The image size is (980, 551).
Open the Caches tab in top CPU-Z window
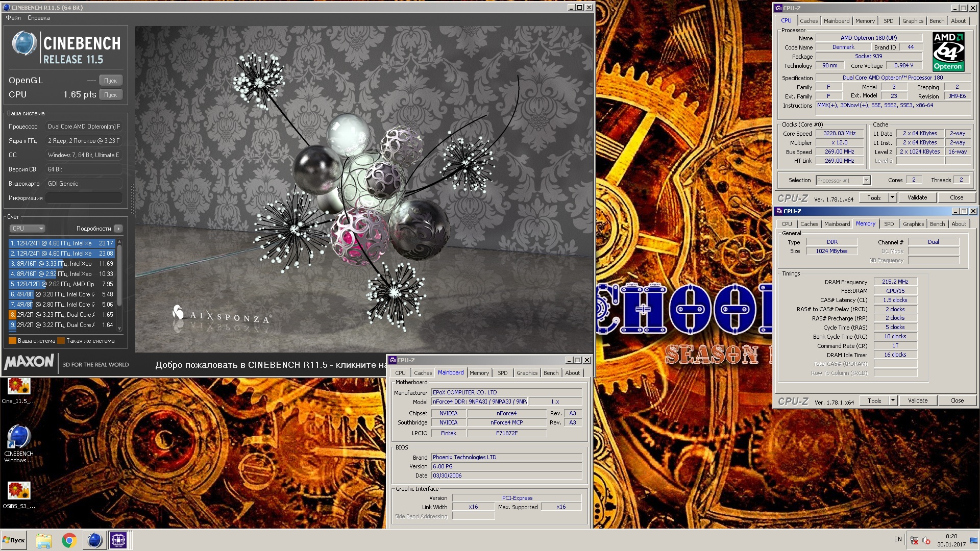808,21
